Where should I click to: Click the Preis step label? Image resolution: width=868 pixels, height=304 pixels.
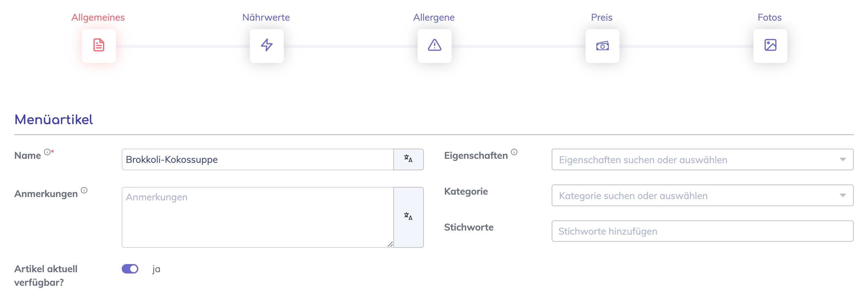coord(601,17)
